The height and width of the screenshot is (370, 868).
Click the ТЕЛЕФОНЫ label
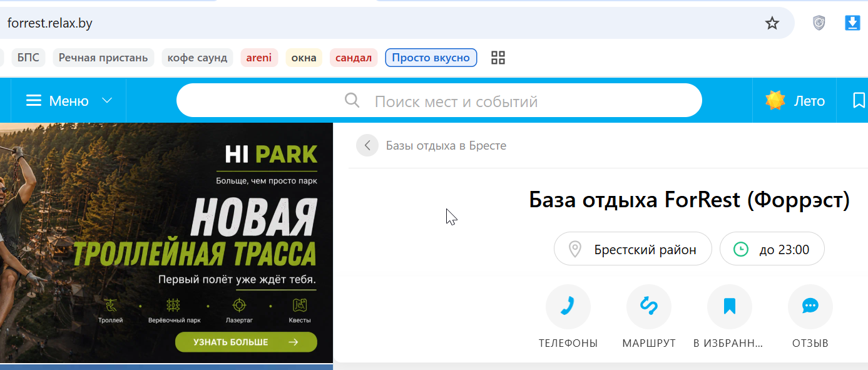[x=568, y=343]
